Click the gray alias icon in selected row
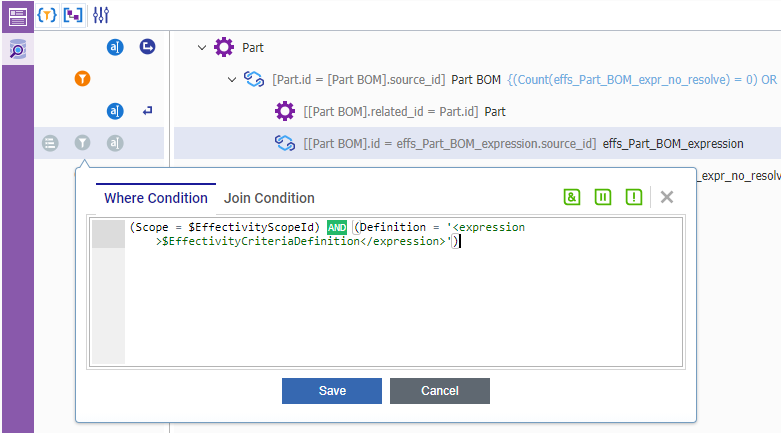 tap(115, 144)
